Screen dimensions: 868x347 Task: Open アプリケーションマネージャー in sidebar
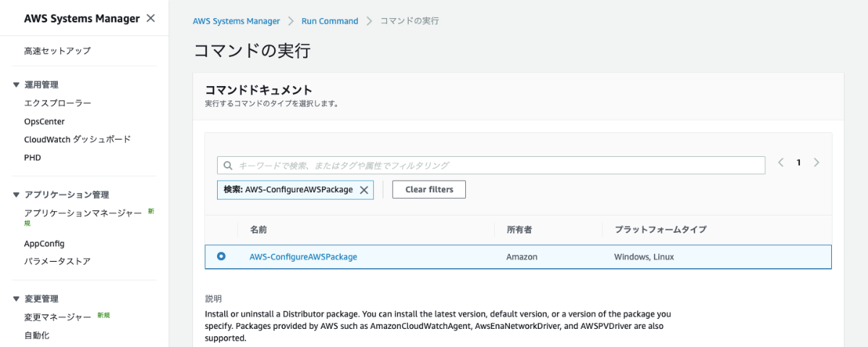click(x=83, y=213)
